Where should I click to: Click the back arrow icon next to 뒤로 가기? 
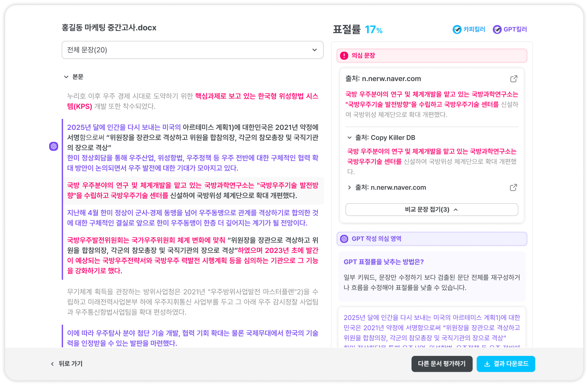(53, 364)
